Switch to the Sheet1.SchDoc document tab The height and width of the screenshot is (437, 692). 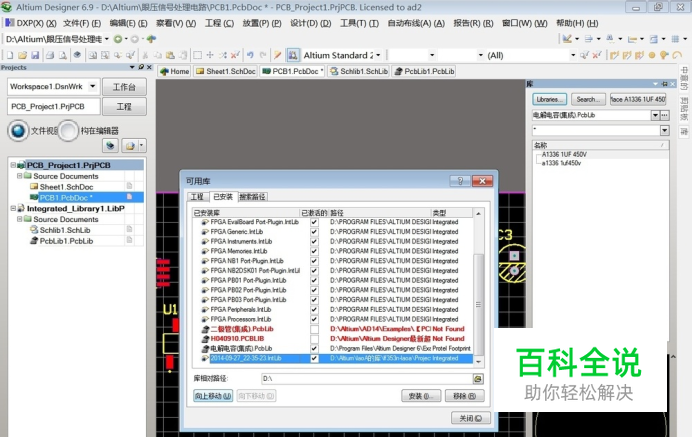pos(226,71)
